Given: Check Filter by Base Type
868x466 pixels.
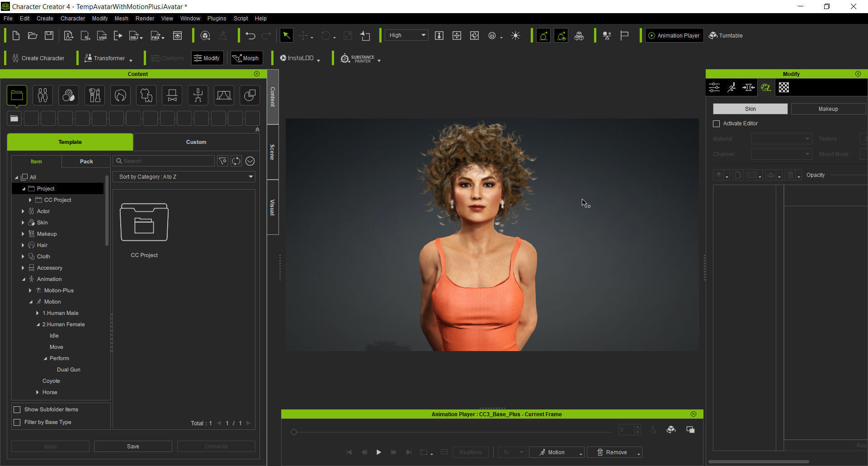Looking at the screenshot, I should [x=17, y=422].
